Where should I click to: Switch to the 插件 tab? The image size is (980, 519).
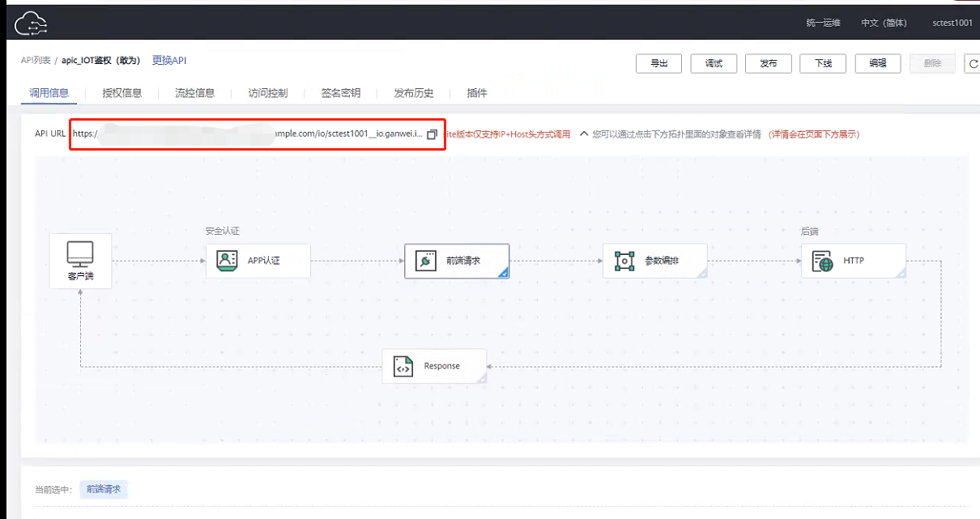[x=477, y=93]
